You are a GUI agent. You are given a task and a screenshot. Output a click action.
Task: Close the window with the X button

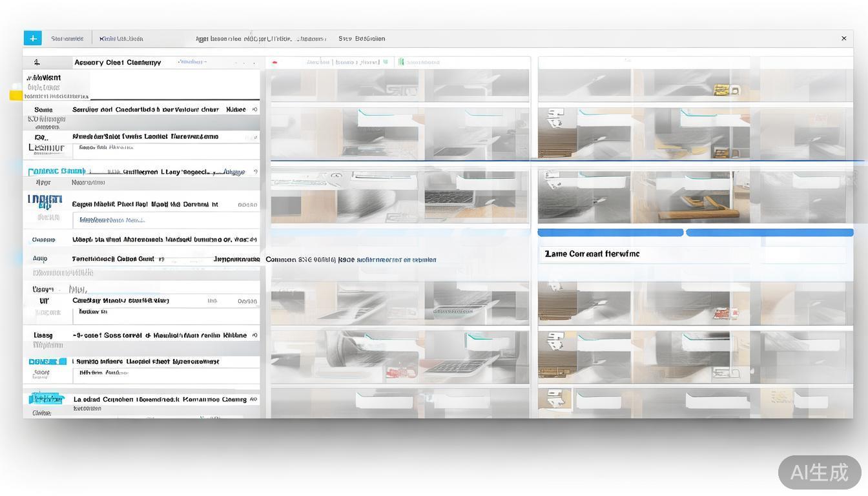coord(843,39)
